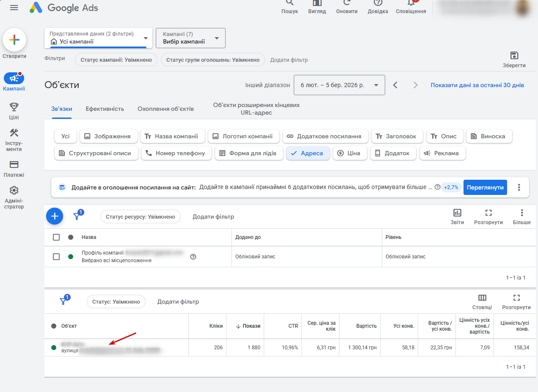The width and height of the screenshot is (538, 392).
Task: Click the info icon beside +2,7%
Action: 437,187
